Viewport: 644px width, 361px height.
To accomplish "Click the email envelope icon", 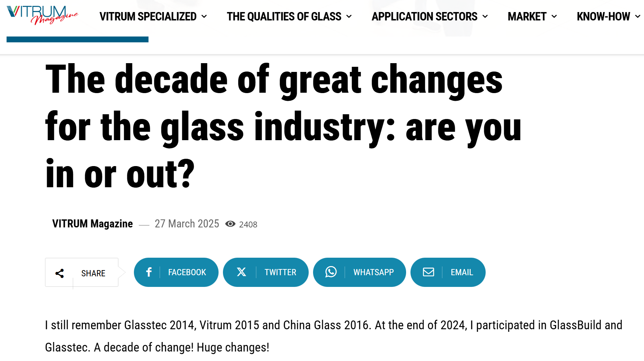I will coord(428,272).
